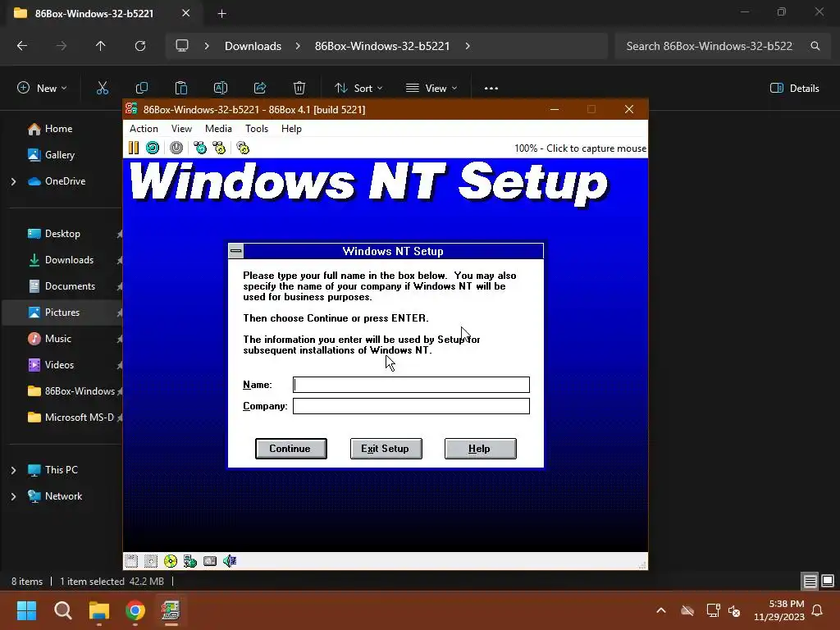Open the Help menu in 86Box
Screen dimensions: 840x630
[x=291, y=129]
